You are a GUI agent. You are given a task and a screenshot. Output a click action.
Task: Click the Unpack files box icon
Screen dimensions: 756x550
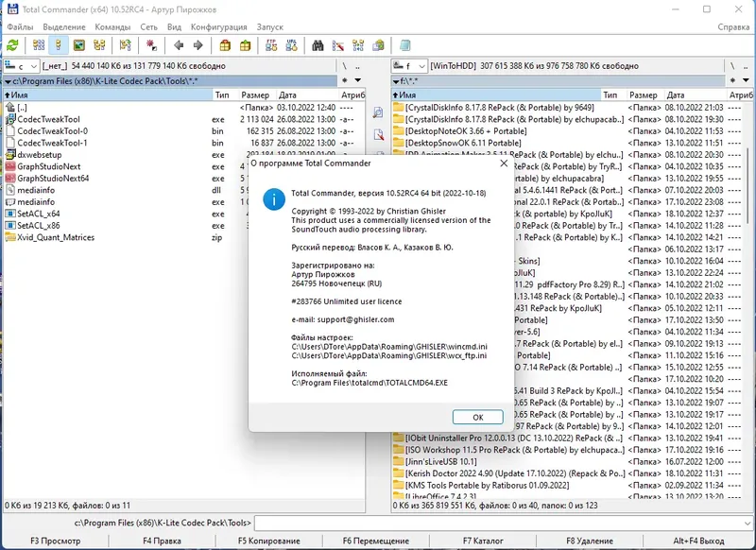pos(246,45)
